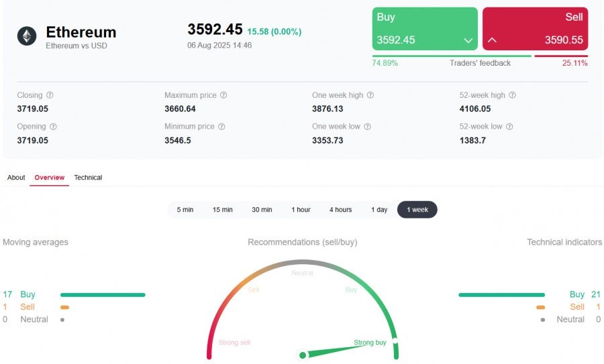Click the Strong buy gauge label

point(370,343)
